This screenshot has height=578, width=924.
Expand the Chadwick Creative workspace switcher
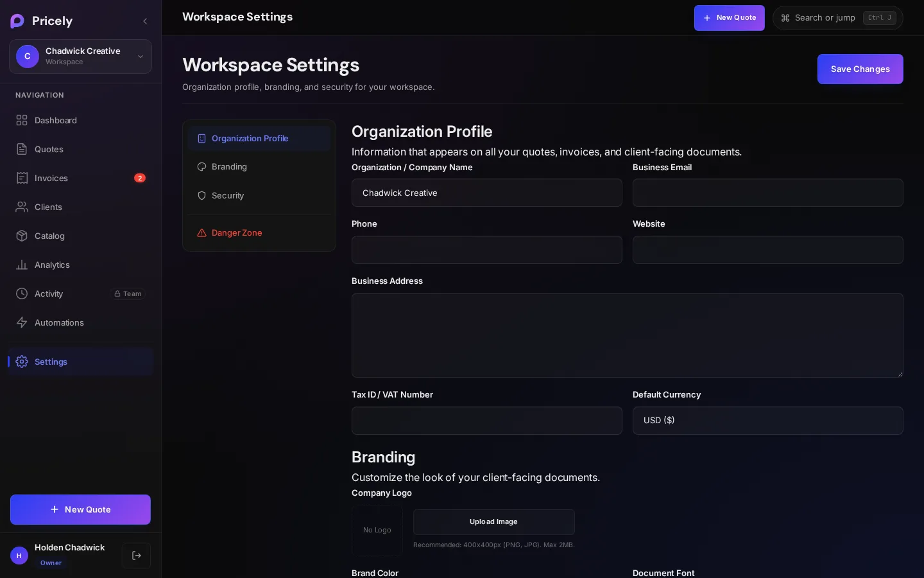80,57
